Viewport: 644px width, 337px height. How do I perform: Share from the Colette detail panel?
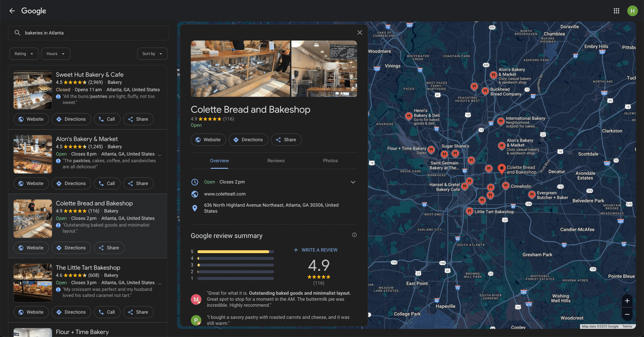coord(286,140)
